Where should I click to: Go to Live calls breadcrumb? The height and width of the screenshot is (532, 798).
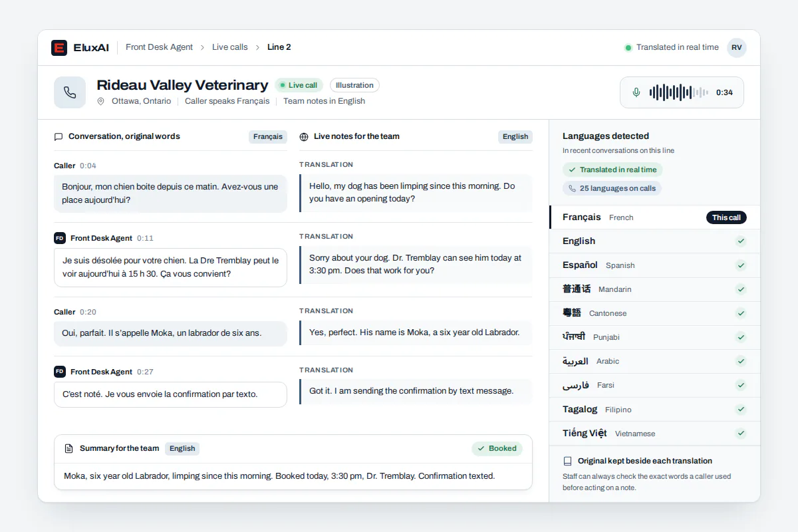click(x=230, y=47)
